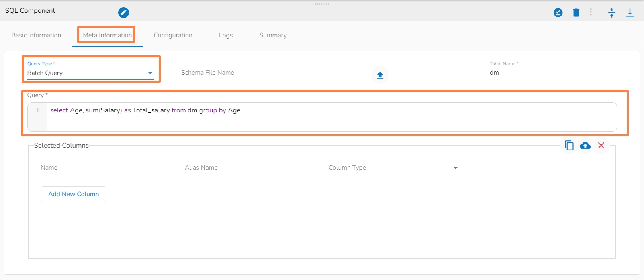Viewport: 644px width, 280px height.
Task: Copy selected columns using copy icon
Action: point(569,146)
